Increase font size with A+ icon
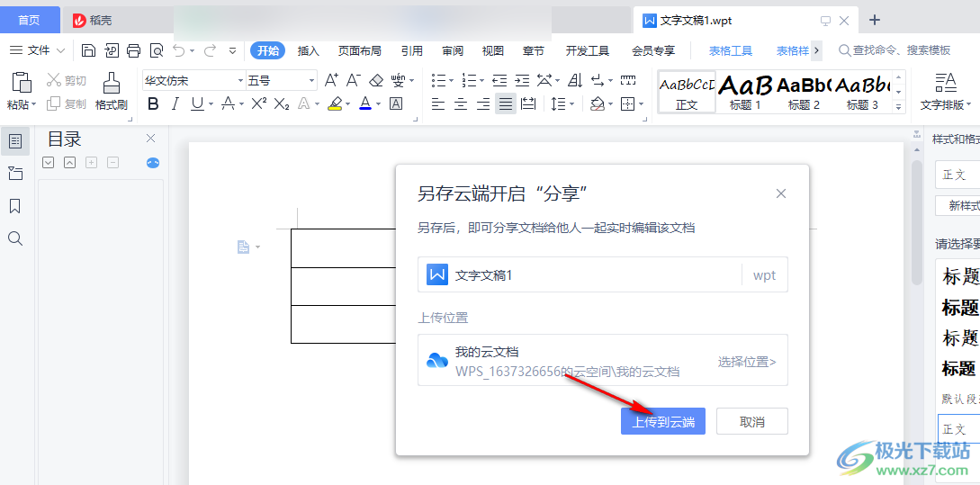Viewport: 980px width, 485px height. [x=331, y=80]
